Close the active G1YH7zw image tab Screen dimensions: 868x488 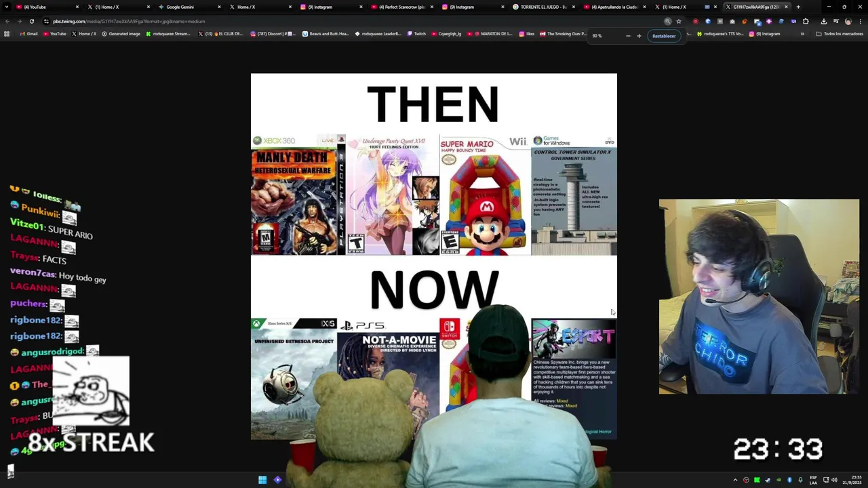tap(786, 7)
